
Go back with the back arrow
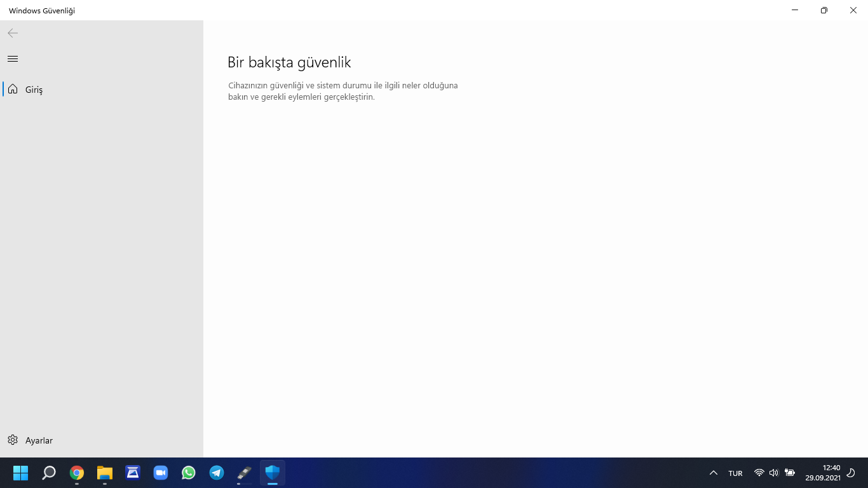[13, 33]
